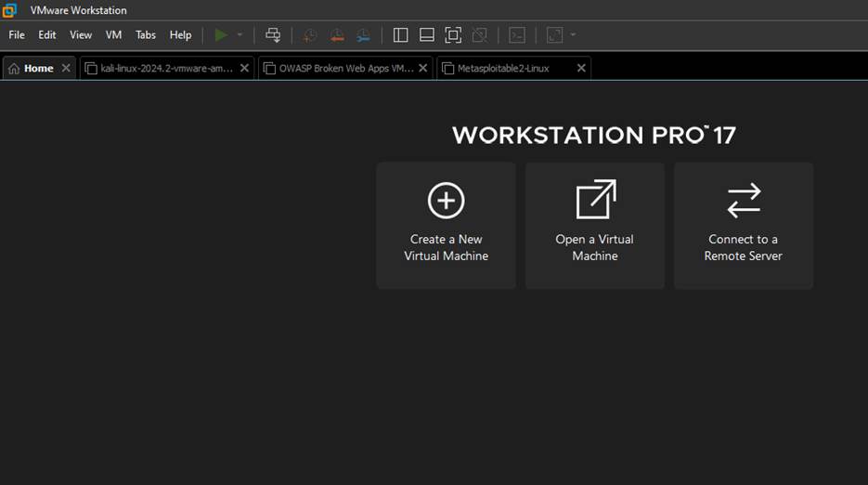This screenshot has width=868, height=485.
Task: Enter full screen mode icon
Action: [x=453, y=35]
